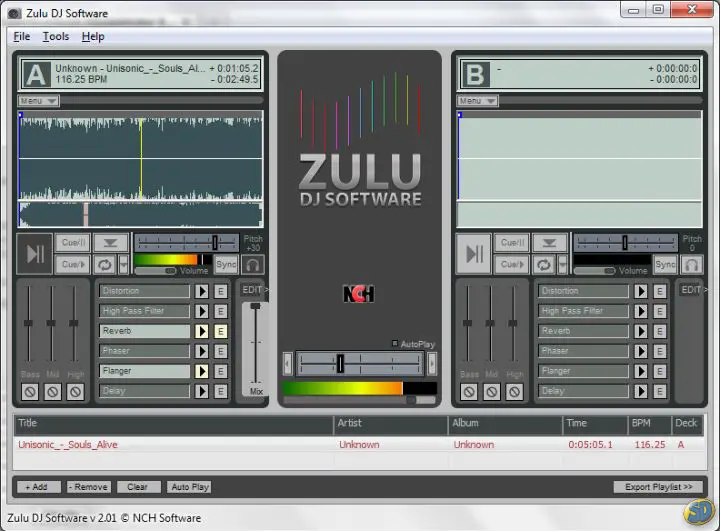Screen dimensions: 720x531
Task: Open Phaser edit E button on Deck B
Action: click(660, 351)
